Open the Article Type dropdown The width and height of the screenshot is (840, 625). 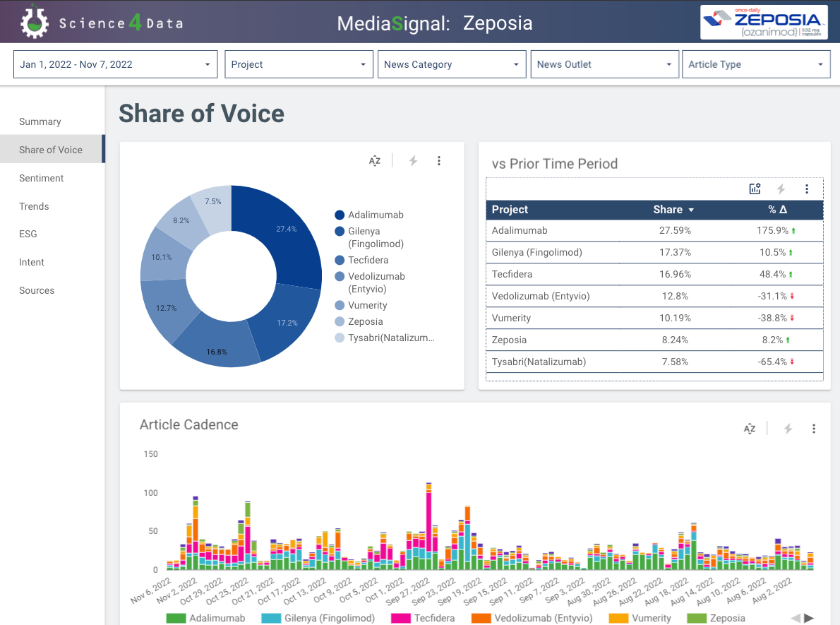tap(756, 64)
